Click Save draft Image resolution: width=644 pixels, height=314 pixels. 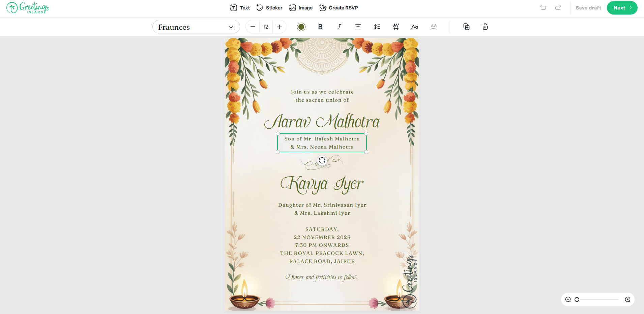(x=588, y=8)
